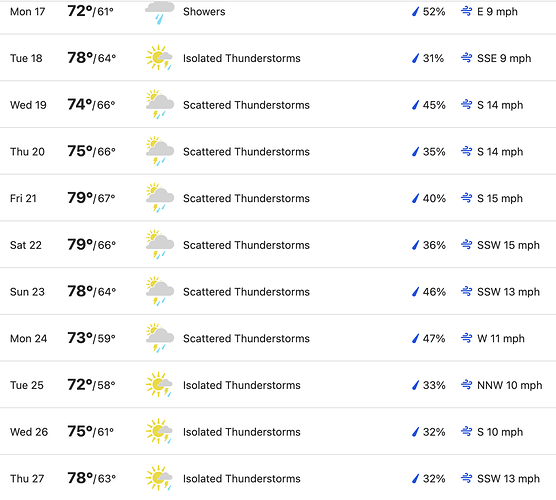Click the 52% precipitation chance value
This screenshot has height=500, width=556.
tap(434, 12)
